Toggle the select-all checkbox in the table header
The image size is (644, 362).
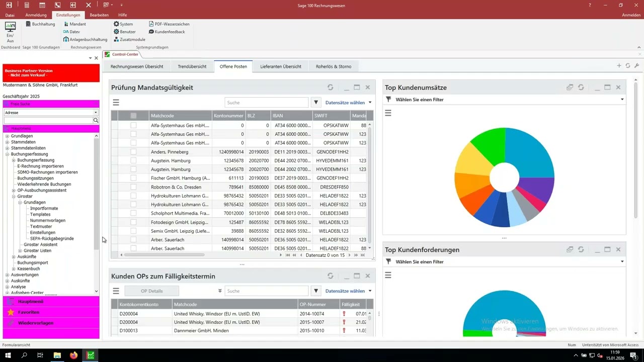(x=133, y=116)
